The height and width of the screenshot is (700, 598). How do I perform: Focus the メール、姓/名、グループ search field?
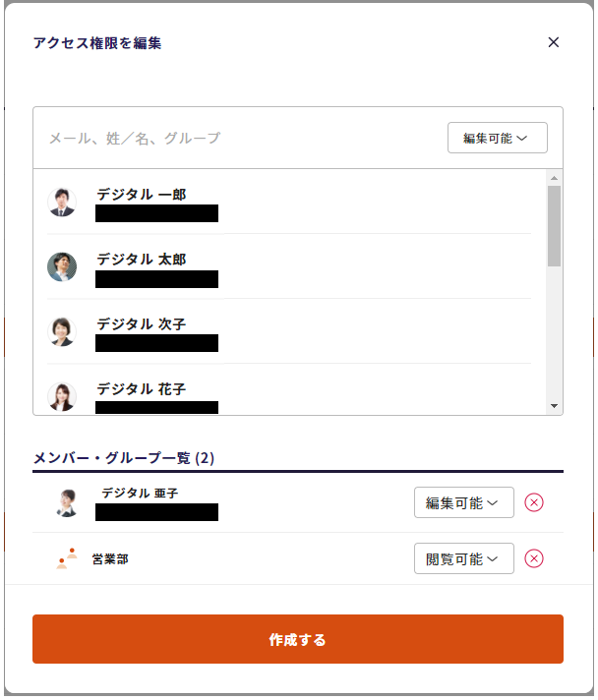click(x=236, y=138)
